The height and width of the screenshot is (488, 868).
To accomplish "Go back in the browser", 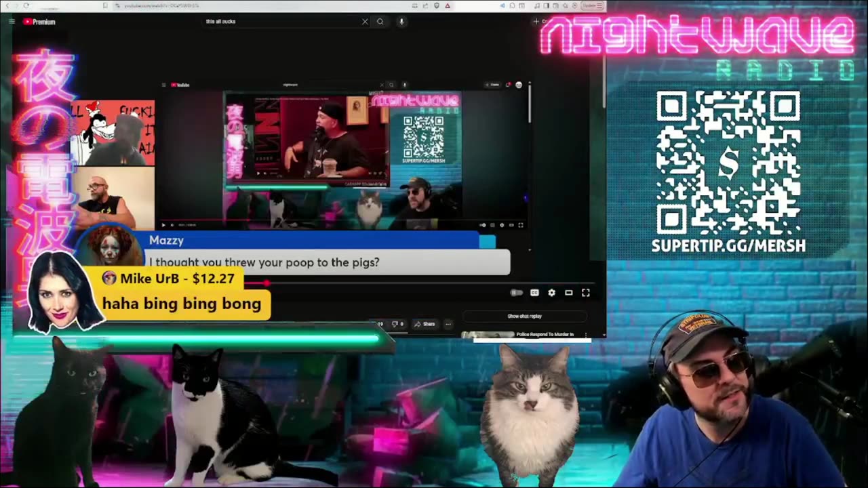I will point(7,5).
